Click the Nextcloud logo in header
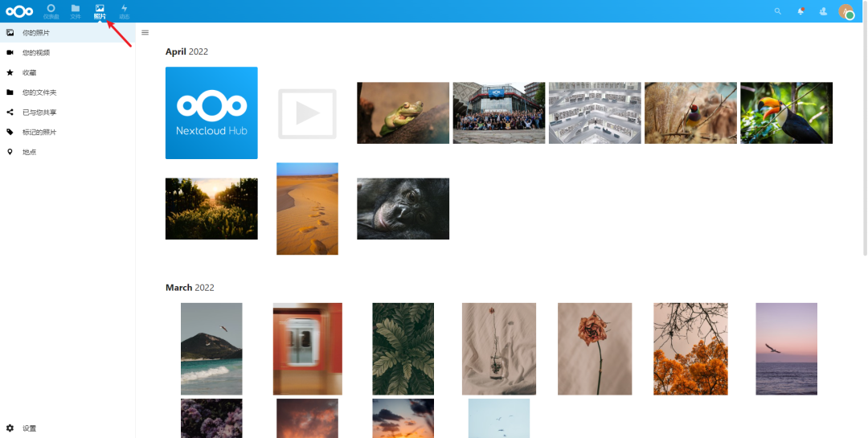 19,11
